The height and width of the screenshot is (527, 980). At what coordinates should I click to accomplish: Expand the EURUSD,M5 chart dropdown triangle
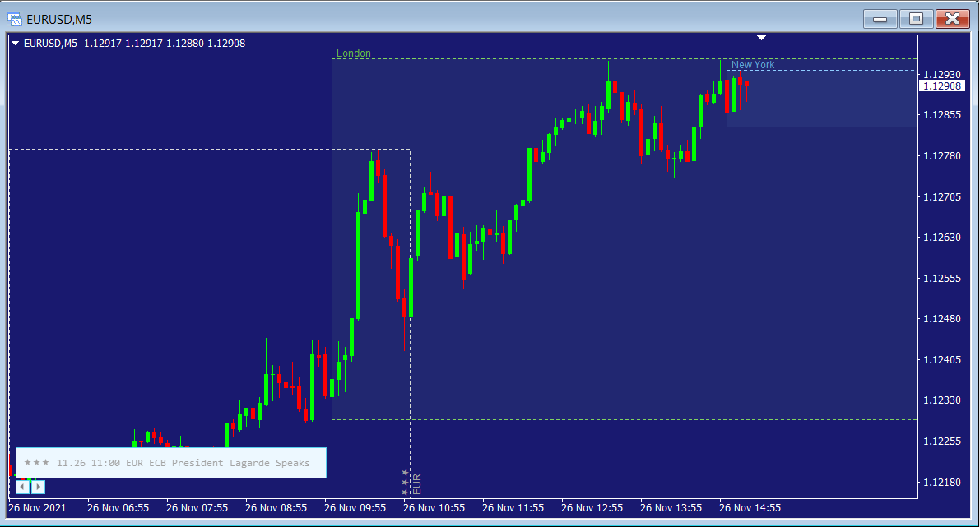(15, 44)
